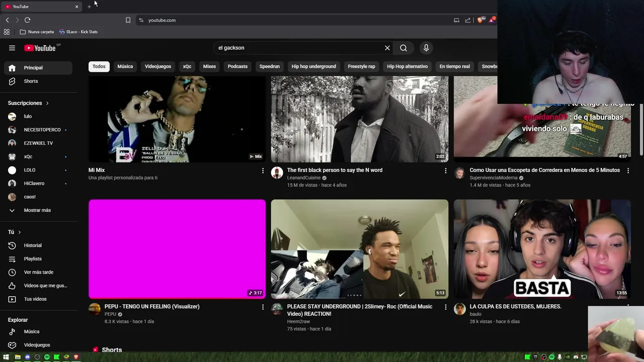Play the BASTA baulo video thumbnail
The image size is (644, 362).
coord(542,249)
